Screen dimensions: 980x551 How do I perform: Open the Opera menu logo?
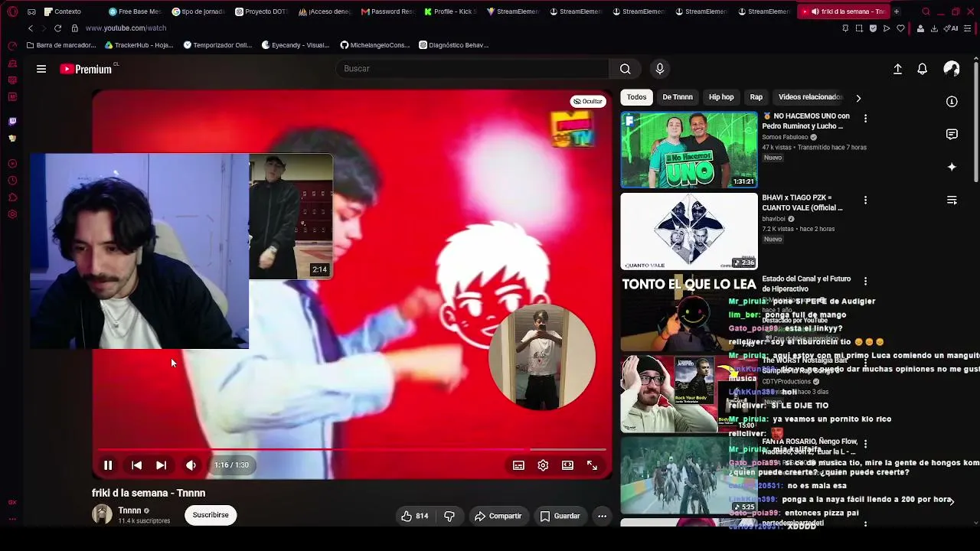[x=12, y=11]
